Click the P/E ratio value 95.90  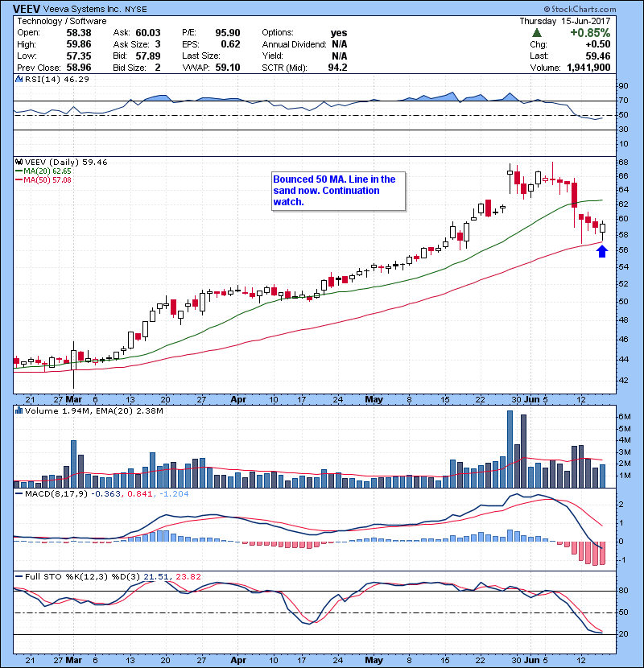tap(228, 33)
